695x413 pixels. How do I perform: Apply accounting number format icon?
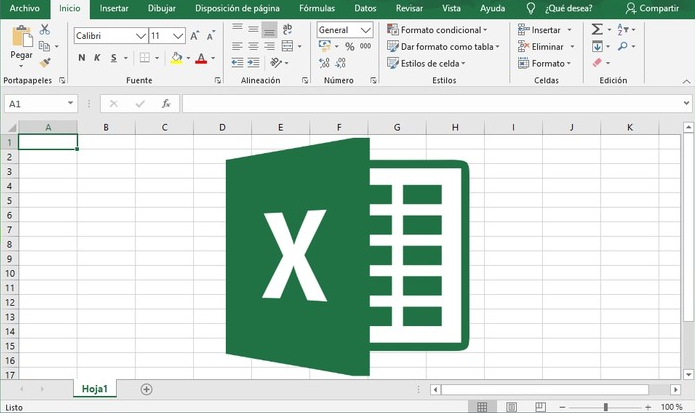[x=325, y=46]
